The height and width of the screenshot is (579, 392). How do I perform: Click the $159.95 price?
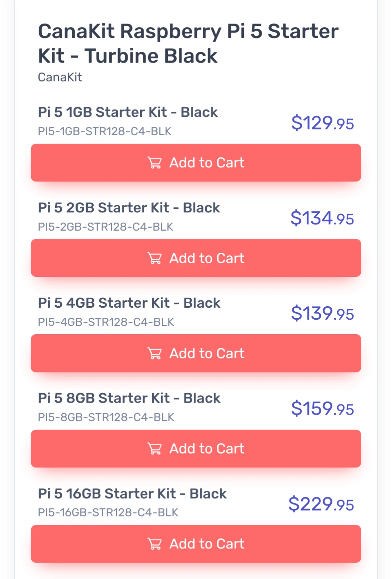[322, 409]
